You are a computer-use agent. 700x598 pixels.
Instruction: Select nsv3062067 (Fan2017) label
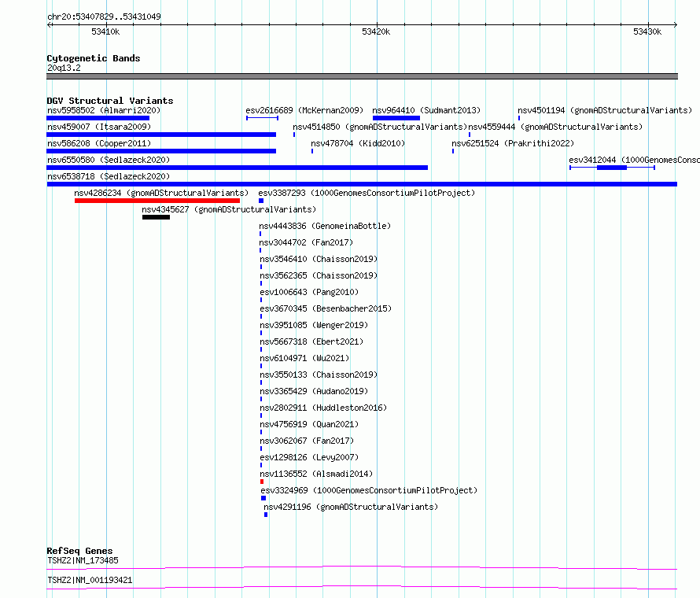click(307, 441)
